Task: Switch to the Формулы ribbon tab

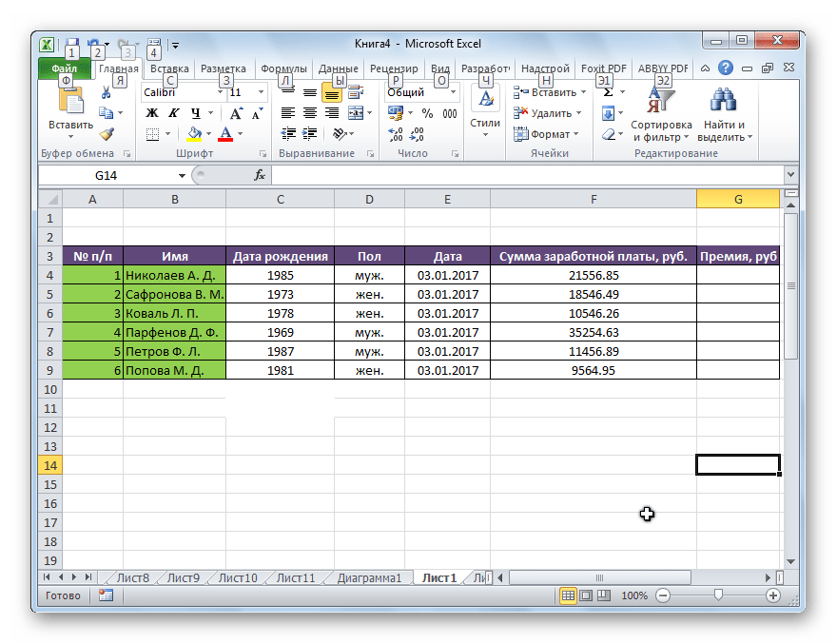Action: tap(283, 68)
